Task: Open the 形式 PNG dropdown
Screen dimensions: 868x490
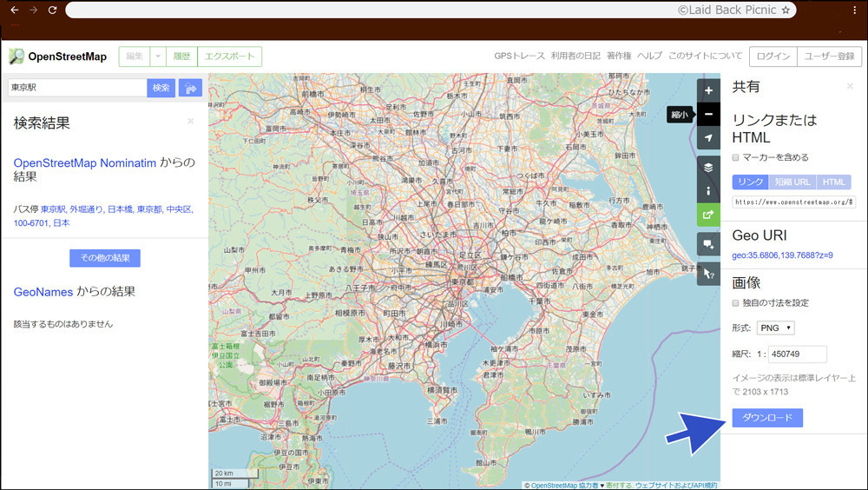Action: tap(776, 328)
